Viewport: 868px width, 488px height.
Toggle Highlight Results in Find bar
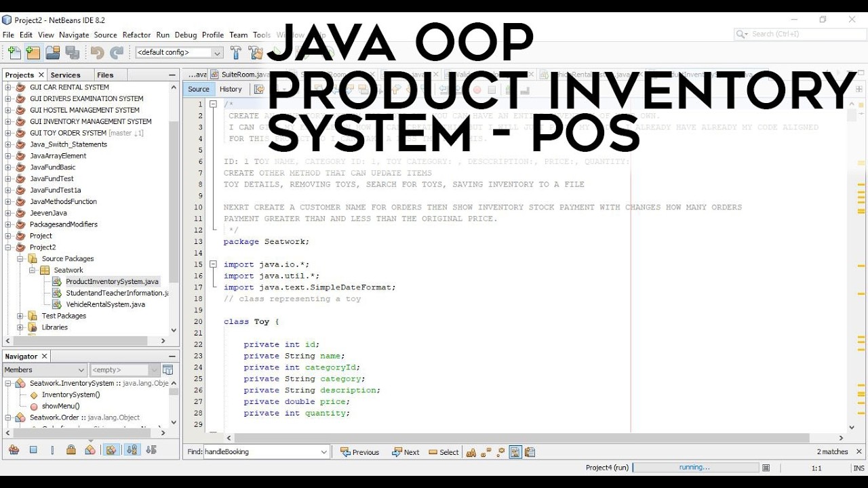click(515, 452)
